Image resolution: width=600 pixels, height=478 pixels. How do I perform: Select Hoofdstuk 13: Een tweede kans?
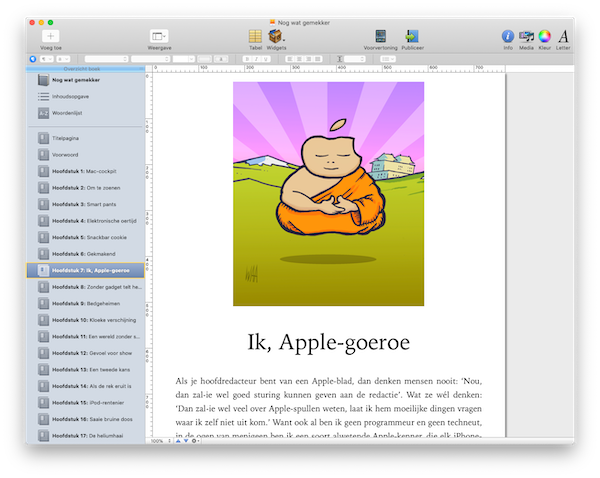85,369
